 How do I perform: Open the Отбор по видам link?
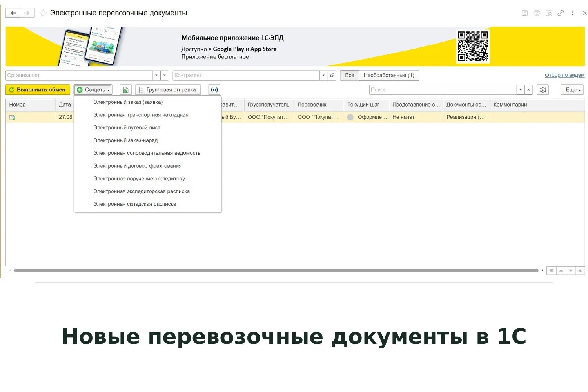(x=564, y=75)
